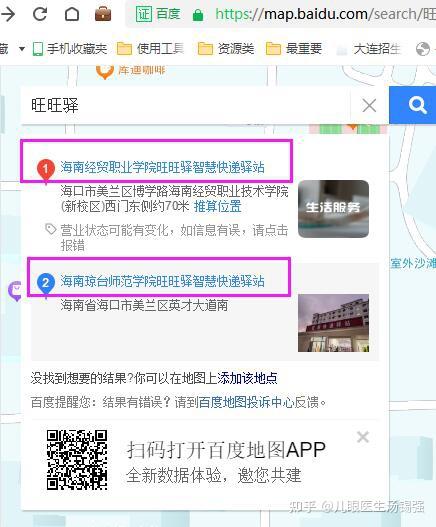Clear the search box with X
The image size is (436, 527).
[x=369, y=106]
